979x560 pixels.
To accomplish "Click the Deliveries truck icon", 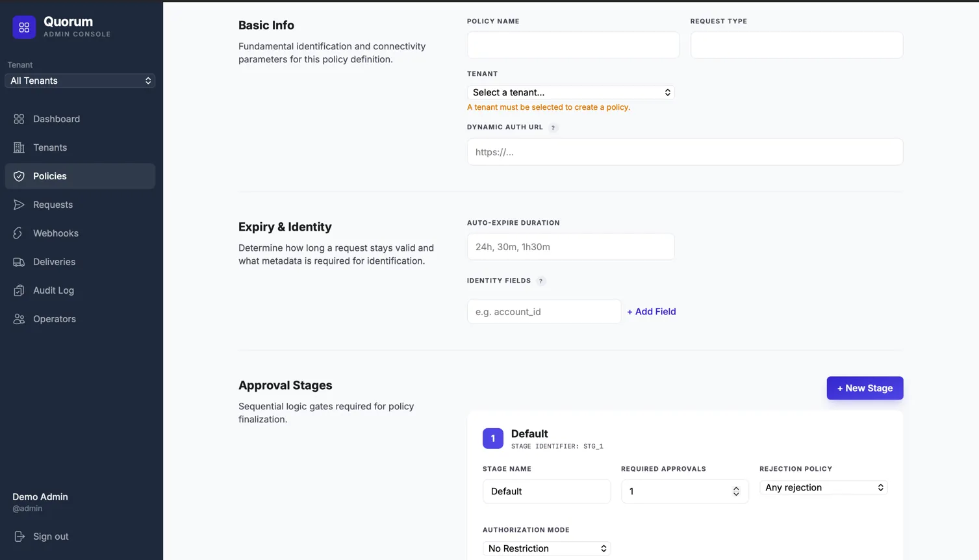I will [19, 262].
